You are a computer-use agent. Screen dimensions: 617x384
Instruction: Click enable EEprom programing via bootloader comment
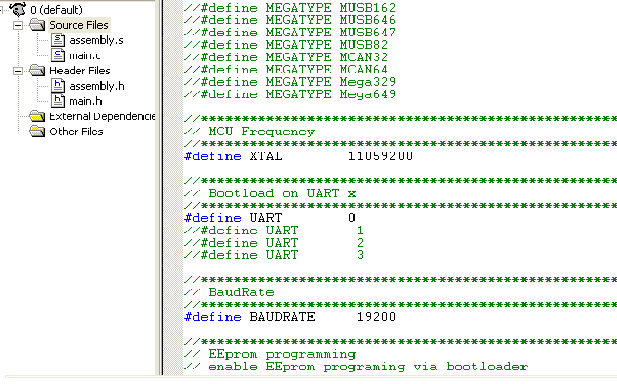pos(356,367)
